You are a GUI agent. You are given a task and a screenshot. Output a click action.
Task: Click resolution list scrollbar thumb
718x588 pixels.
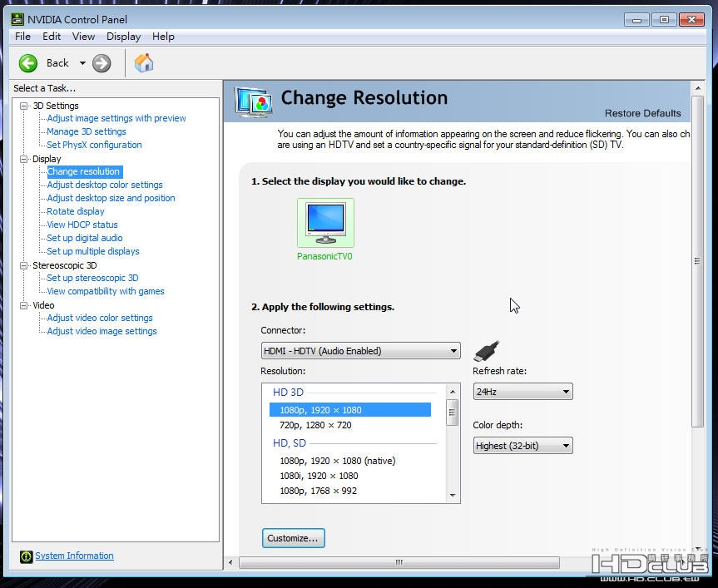[x=453, y=413]
